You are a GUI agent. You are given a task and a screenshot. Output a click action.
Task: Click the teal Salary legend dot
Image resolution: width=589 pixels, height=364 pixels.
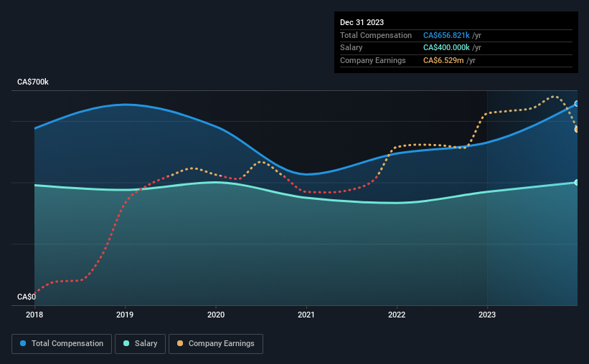pos(126,343)
